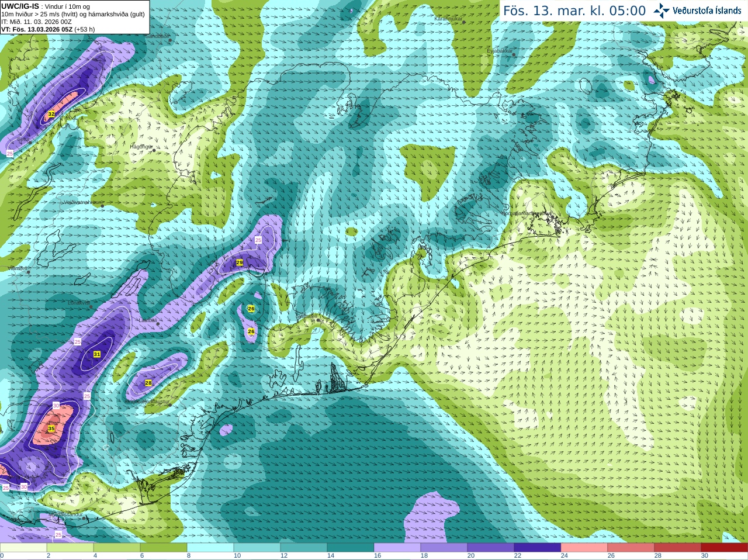Image resolution: width=748 pixels, height=560 pixels.
Task: Click the lower yellow 26 gust marker
Action: pyautogui.click(x=251, y=331)
